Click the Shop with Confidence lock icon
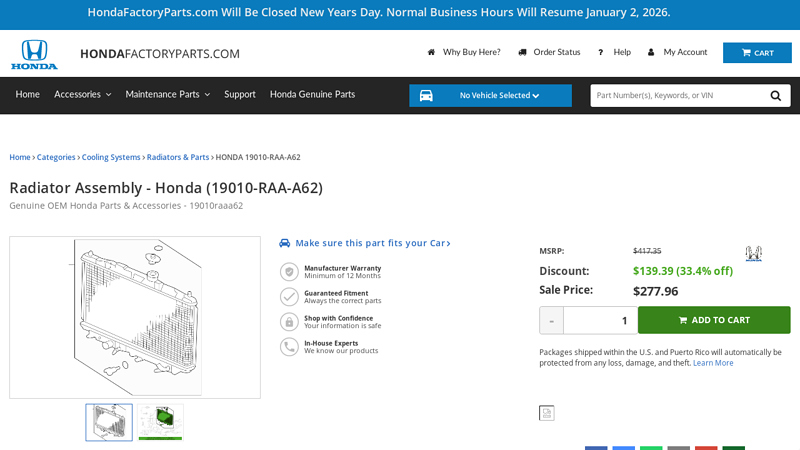The image size is (800, 450). coord(289,321)
